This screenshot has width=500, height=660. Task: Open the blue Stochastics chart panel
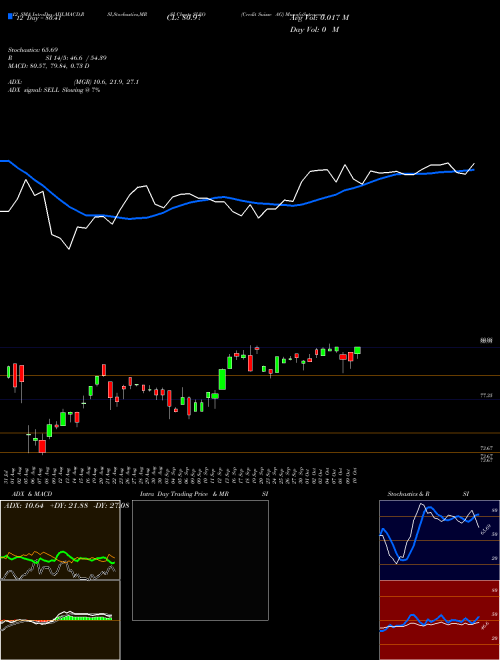tap(439, 540)
